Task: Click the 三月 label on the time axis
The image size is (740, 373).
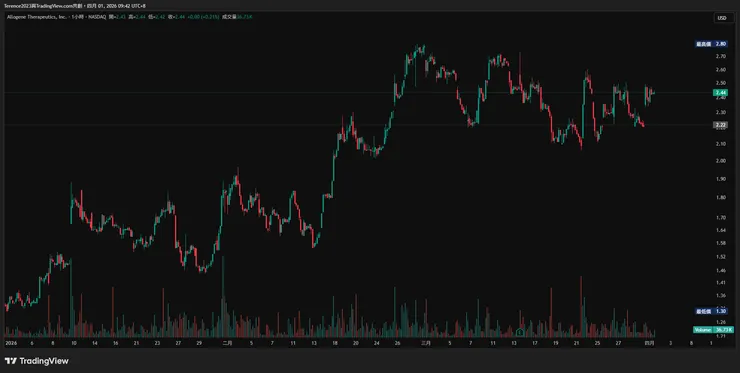Action: 426,344
